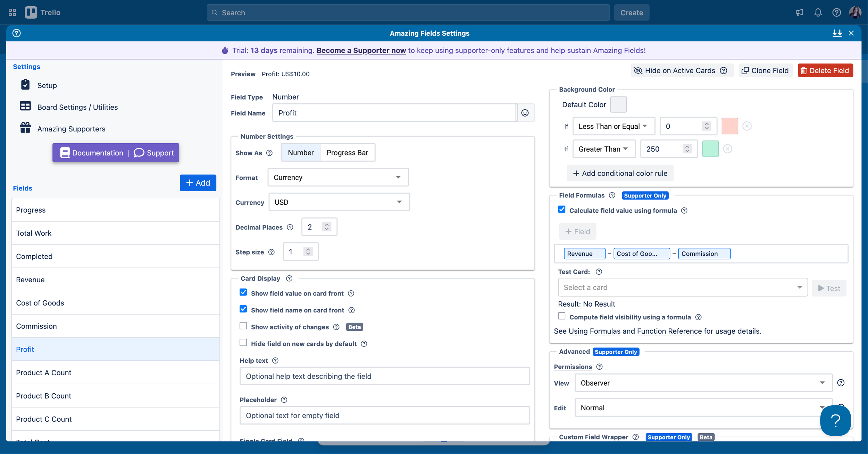The image size is (868, 454).
Task: Open the Trello apps grid switcher
Action: coord(12,13)
